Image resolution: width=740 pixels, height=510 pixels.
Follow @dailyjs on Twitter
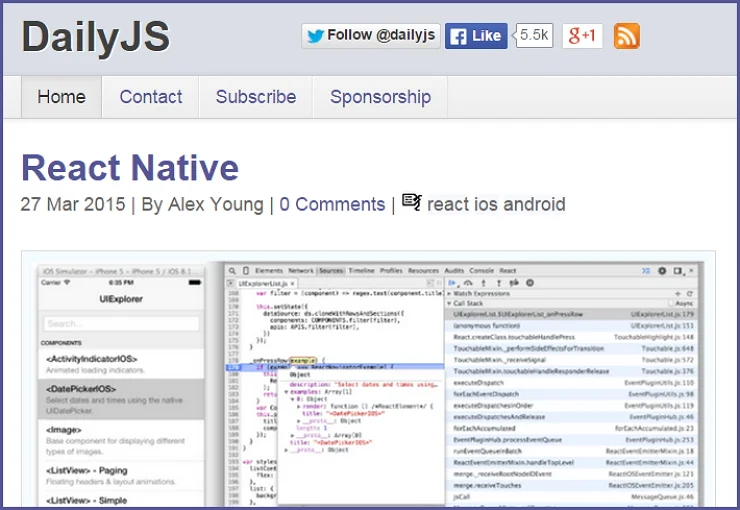point(371,36)
